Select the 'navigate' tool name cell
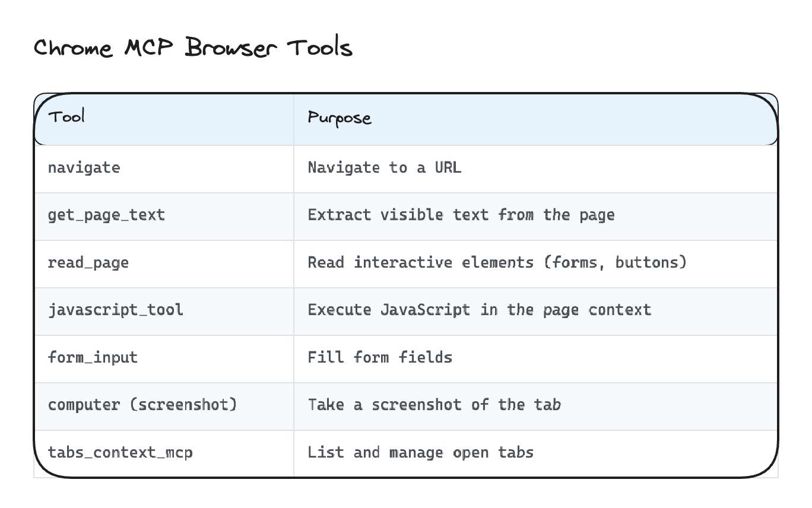This screenshot has width=812, height=508. [84, 168]
